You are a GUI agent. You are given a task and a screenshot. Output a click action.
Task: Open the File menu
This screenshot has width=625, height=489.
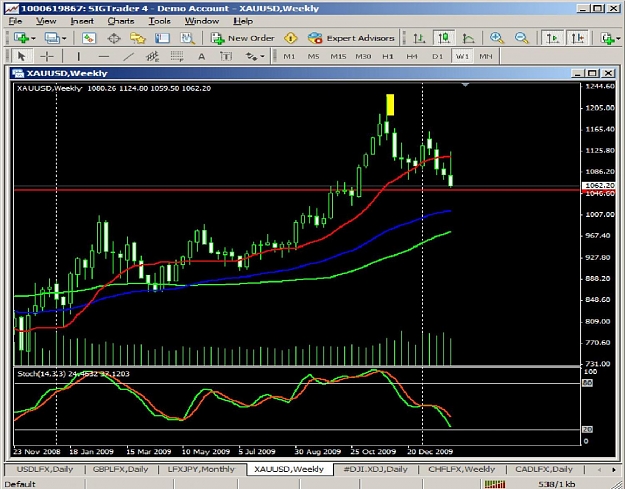click(16, 21)
